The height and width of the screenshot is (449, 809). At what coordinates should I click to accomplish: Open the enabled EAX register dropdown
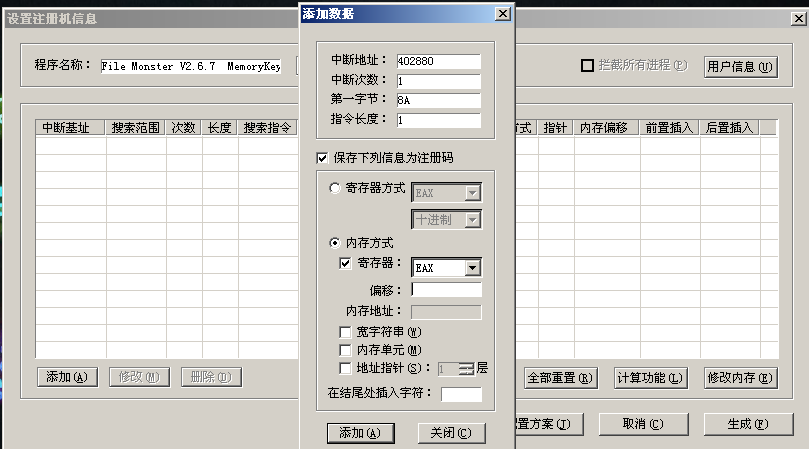point(471,268)
